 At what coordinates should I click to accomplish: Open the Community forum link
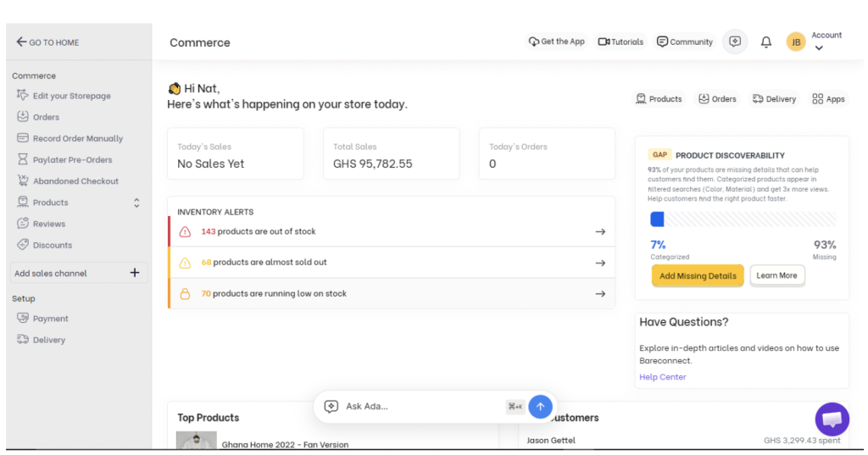[x=684, y=42]
